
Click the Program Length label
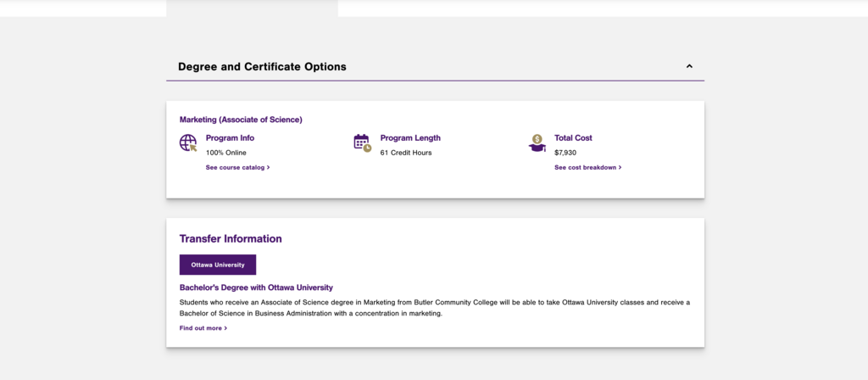(x=410, y=138)
